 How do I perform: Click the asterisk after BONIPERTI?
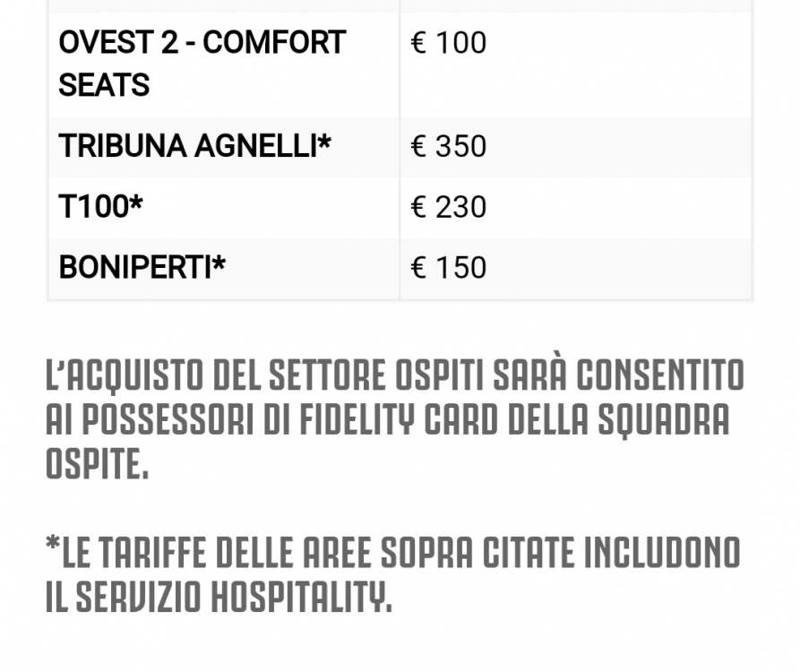pyautogui.click(x=219, y=263)
